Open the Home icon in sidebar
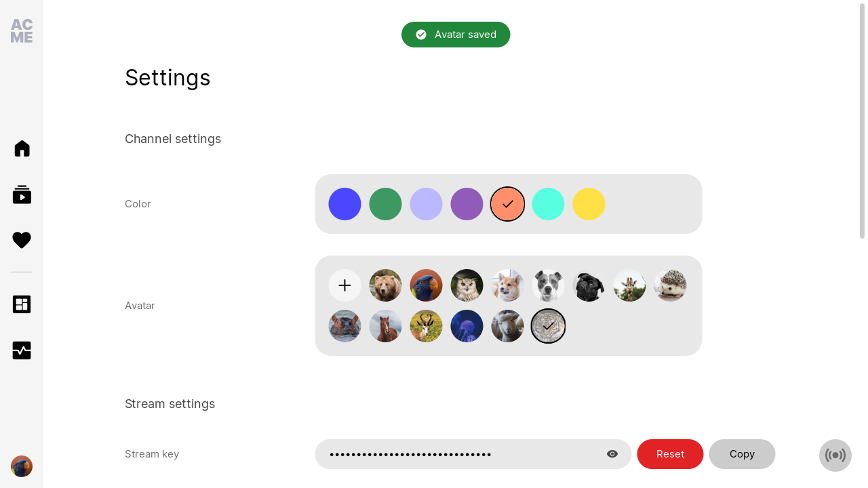This screenshot has width=868, height=488. (x=22, y=148)
